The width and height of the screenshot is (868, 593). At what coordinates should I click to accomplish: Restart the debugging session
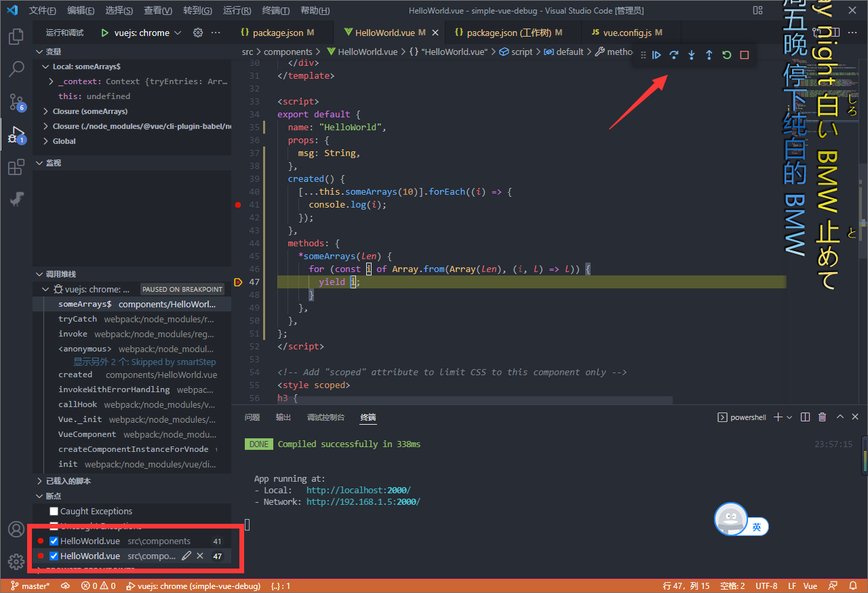coord(727,55)
